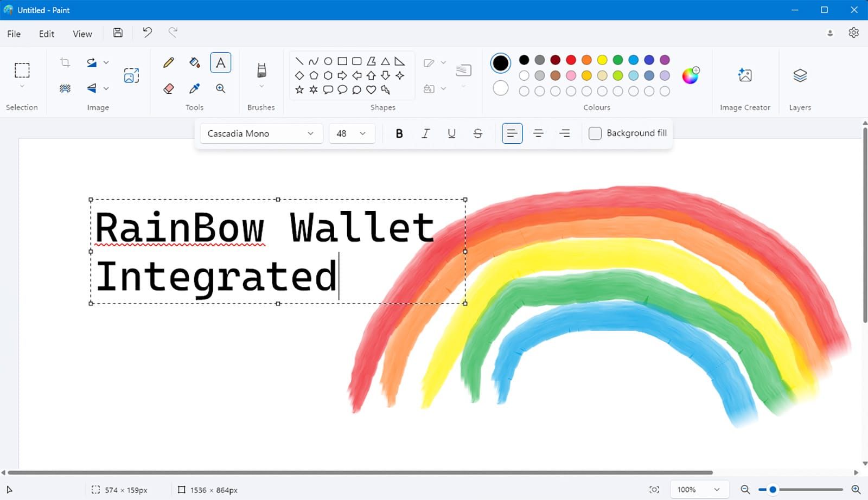Open the font size 48 dropdown
The height and width of the screenshot is (500, 868).
coord(352,133)
